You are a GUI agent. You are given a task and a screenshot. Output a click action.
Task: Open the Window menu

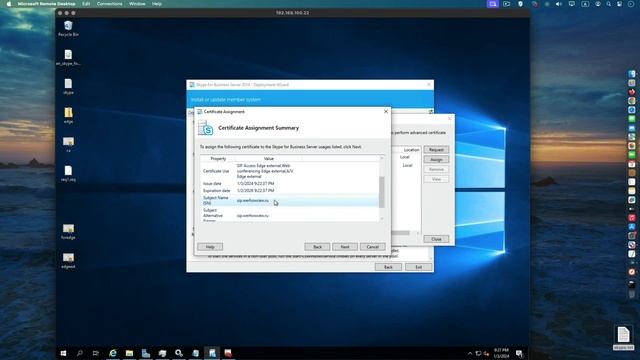pyautogui.click(x=137, y=4)
